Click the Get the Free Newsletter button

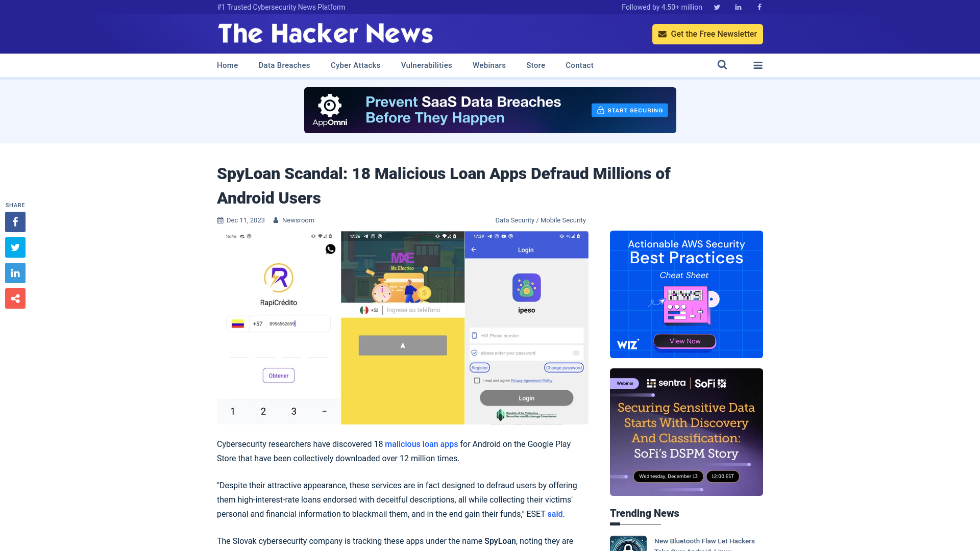pyautogui.click(x=707, y=34)
